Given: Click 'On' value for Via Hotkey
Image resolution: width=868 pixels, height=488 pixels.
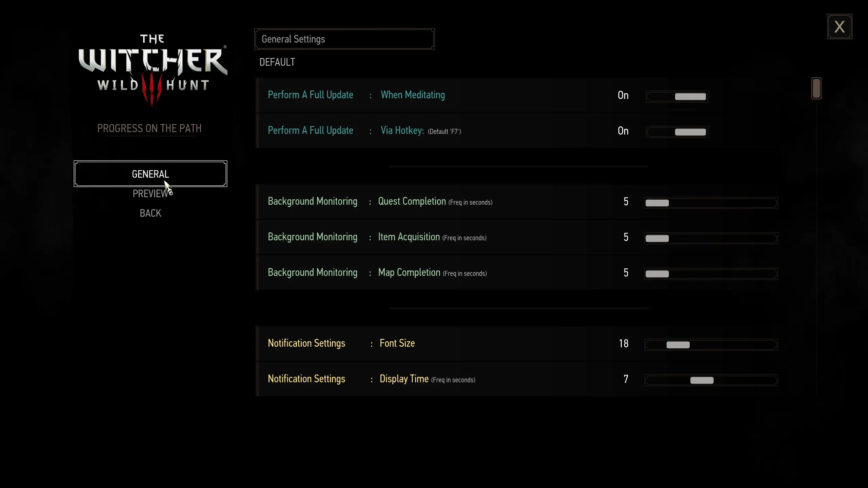Looking at the screenshot, I should pyautogui.click(x=623, y=131).
